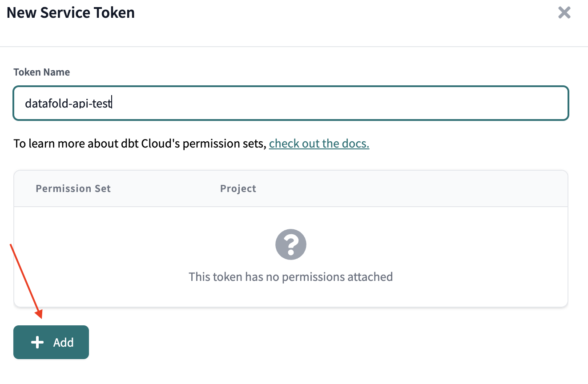The width and height of the screenshot is (588, 384).
Task: Close the New Service Token dialog
Action: click(x=564, y=12)
